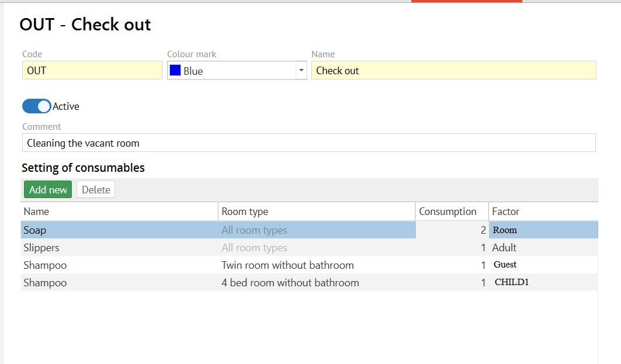The image size is (621, 364).
Task: Focus the Comment text field
Action: click(x=308, y=143)
